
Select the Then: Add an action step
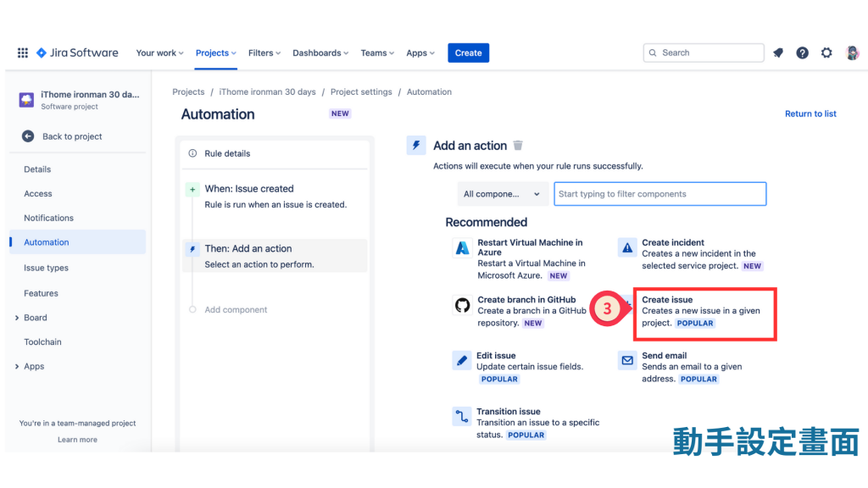coord(275,256)
